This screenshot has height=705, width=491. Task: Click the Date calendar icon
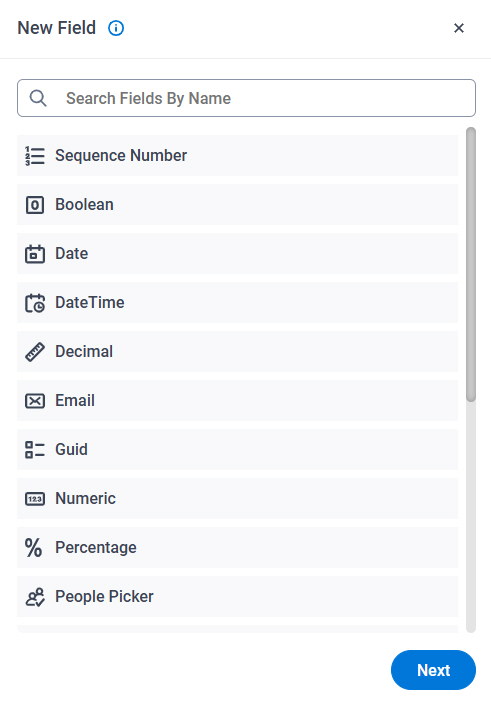[35, 254]
